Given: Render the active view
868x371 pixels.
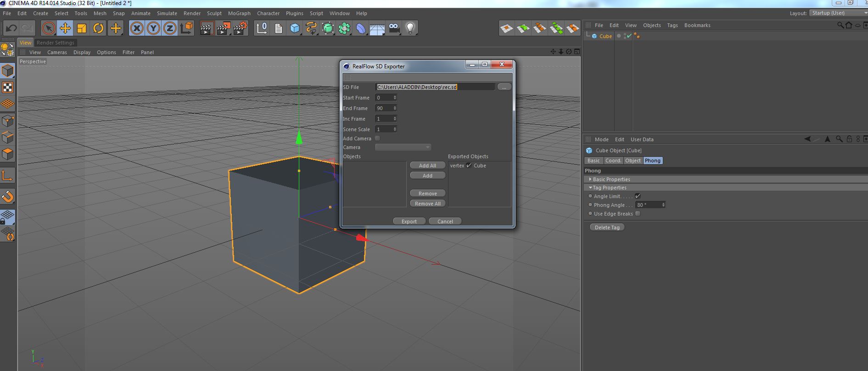Looking at the screenshot, I should (207, 28).
